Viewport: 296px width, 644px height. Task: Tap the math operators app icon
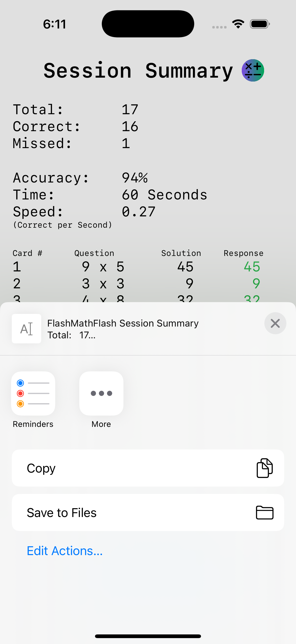coord(253,70)
